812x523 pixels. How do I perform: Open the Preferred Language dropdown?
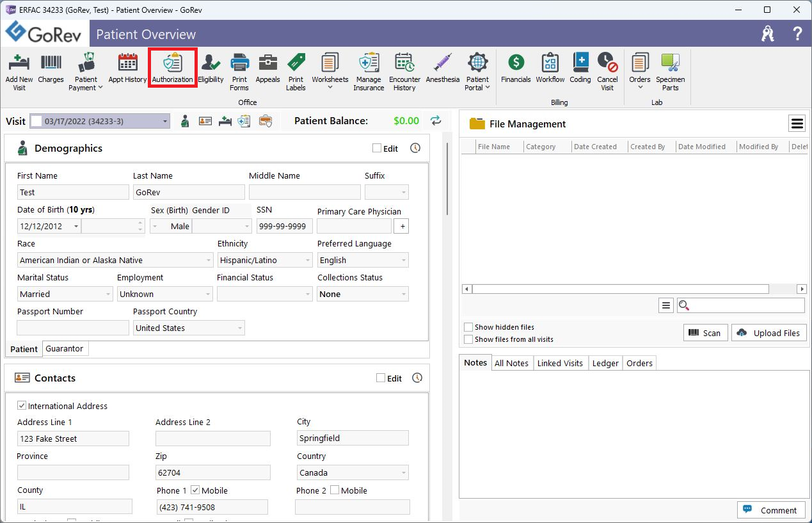click(x=404, y=260)
